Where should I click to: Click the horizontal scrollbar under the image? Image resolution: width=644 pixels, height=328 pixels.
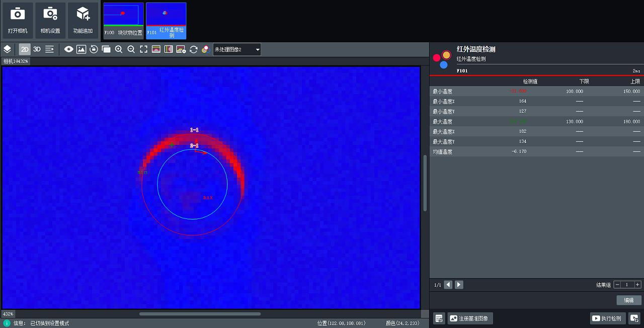[x=200, y=314]
